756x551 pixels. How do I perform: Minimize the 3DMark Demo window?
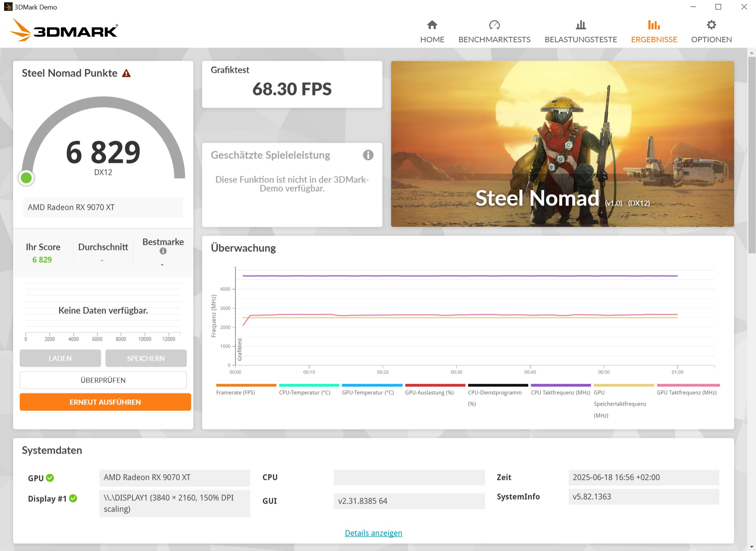click(x=693, y=7)
